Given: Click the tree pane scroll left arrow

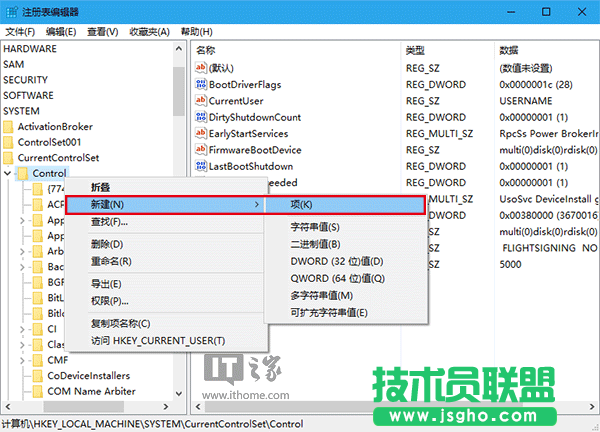Looking at the screenshot, I should click(8, 406).
